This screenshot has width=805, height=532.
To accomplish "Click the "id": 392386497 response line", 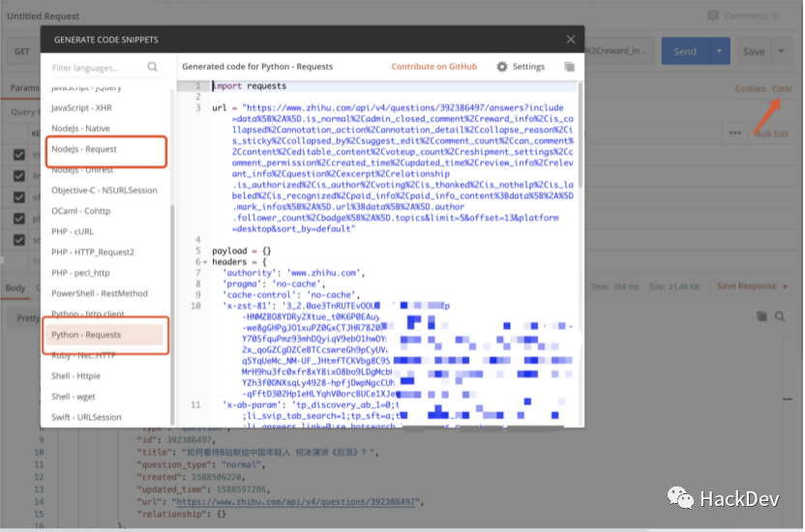I will click(x=176, y=440).
